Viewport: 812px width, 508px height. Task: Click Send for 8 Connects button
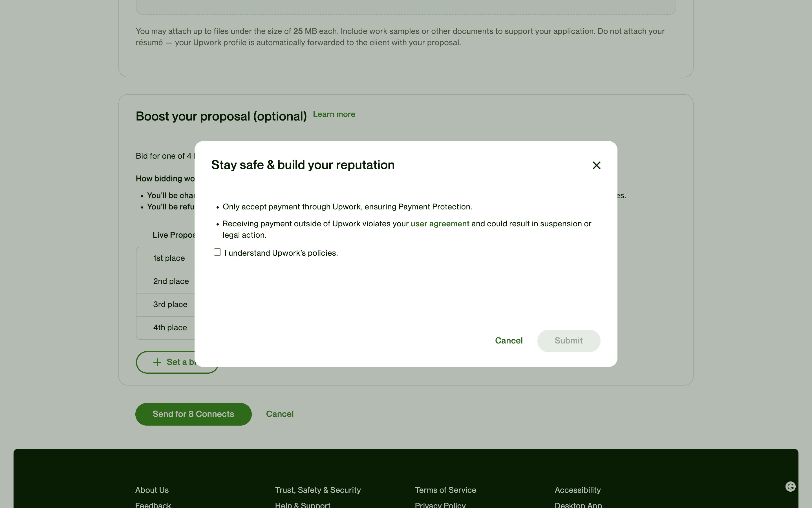(193, 414)
